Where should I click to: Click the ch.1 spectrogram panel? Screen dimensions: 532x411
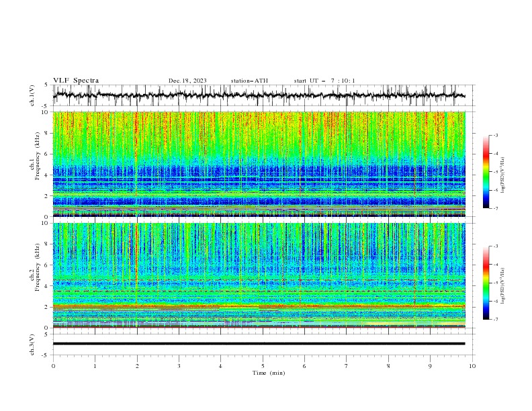[259, 164]
